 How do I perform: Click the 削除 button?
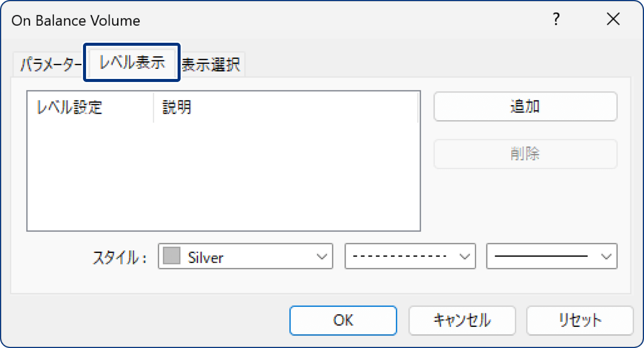coord(525,154)
